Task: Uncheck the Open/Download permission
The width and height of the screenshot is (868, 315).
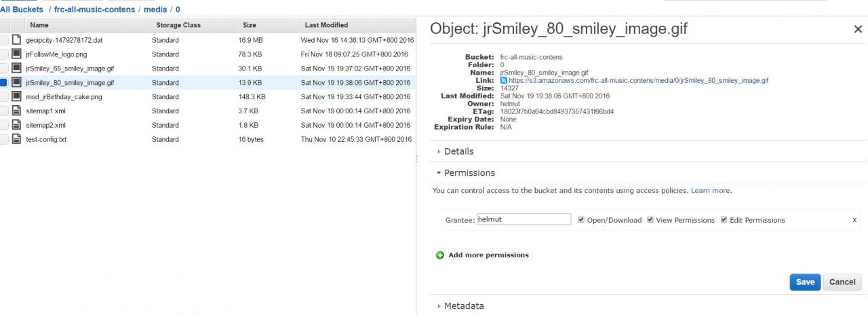Action: point(581,220)
